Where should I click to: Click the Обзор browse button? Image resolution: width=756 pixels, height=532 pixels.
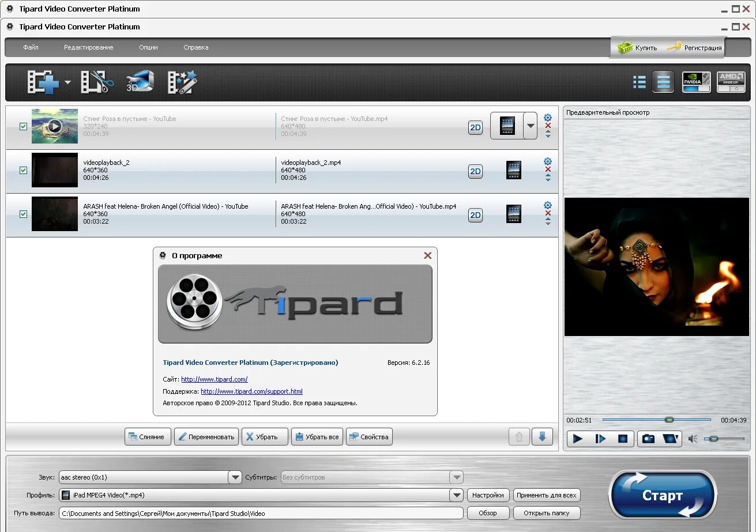[488, 513]
